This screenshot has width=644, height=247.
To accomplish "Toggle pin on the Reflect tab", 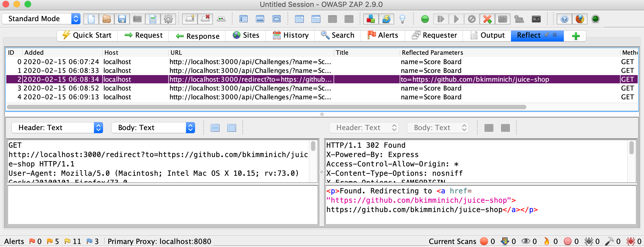I will click(547, 35).
